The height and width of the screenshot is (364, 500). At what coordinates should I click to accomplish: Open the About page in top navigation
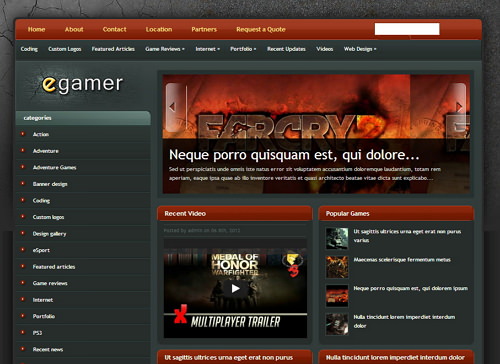click(x=74, y=29)
